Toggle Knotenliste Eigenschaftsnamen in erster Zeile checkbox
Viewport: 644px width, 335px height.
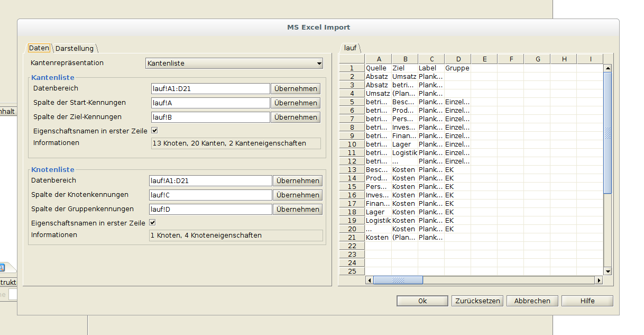click(x=152, y=222)
